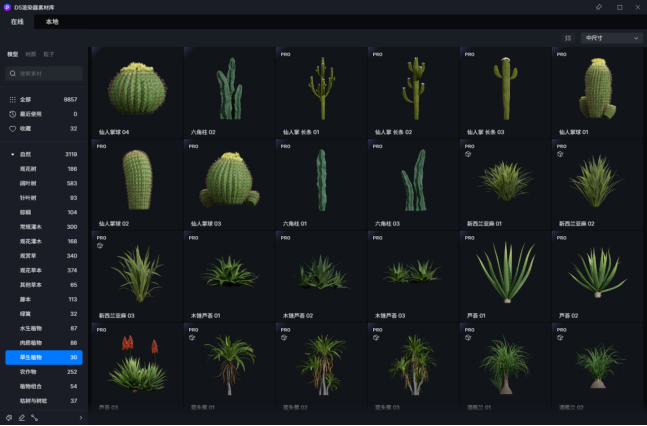Select the 粒子 asset type tab
647x426 pixels.
tap(49, 54)
